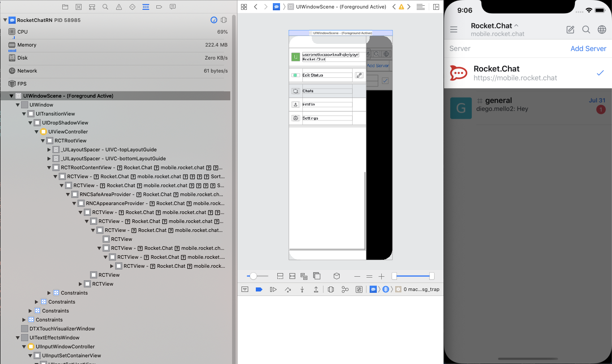Collapse the UITextEffectsWindow node

tap(17, 338)
